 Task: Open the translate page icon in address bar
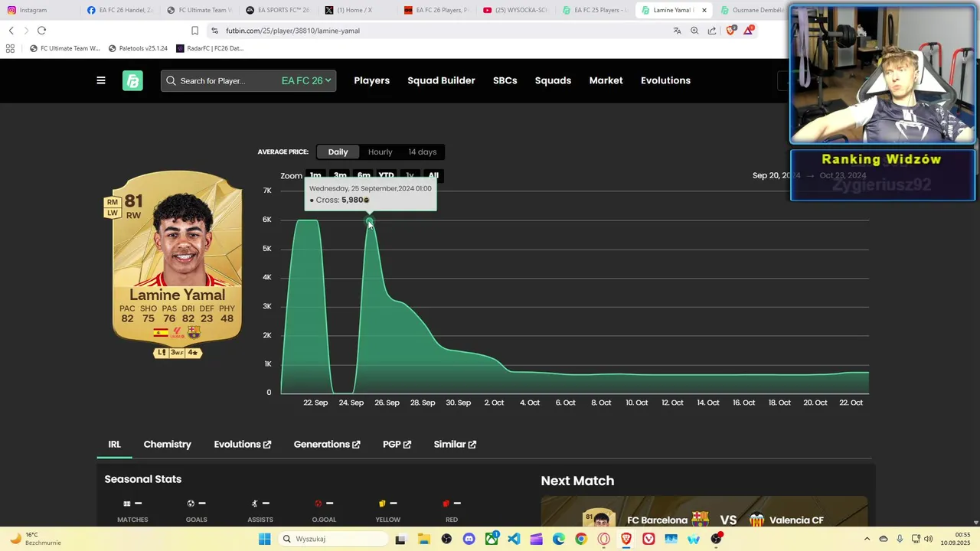click(x=677, y=31)
